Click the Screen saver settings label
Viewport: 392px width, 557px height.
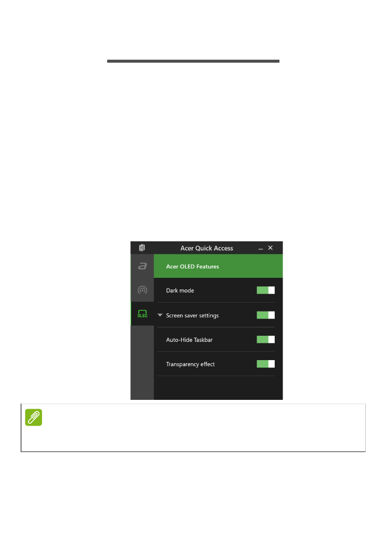tap(192, 315)
